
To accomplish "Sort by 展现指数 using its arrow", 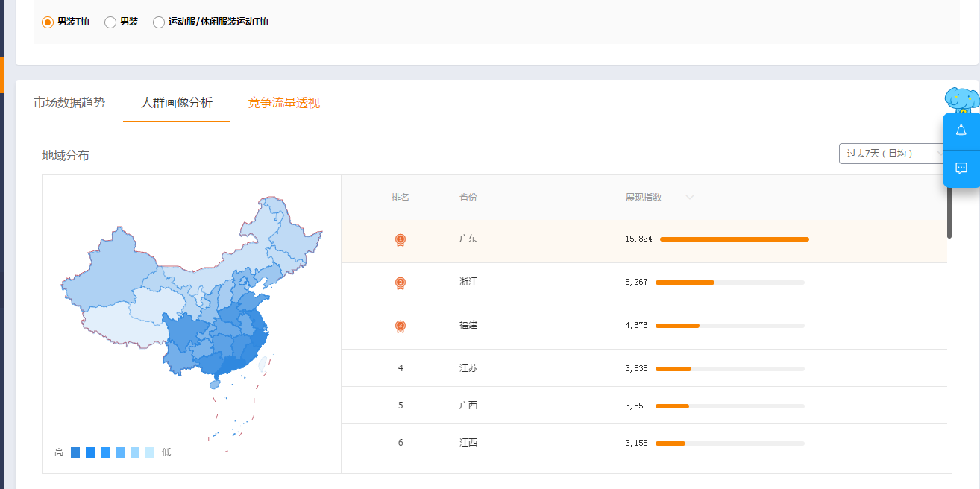I will (x=690, y=198).
